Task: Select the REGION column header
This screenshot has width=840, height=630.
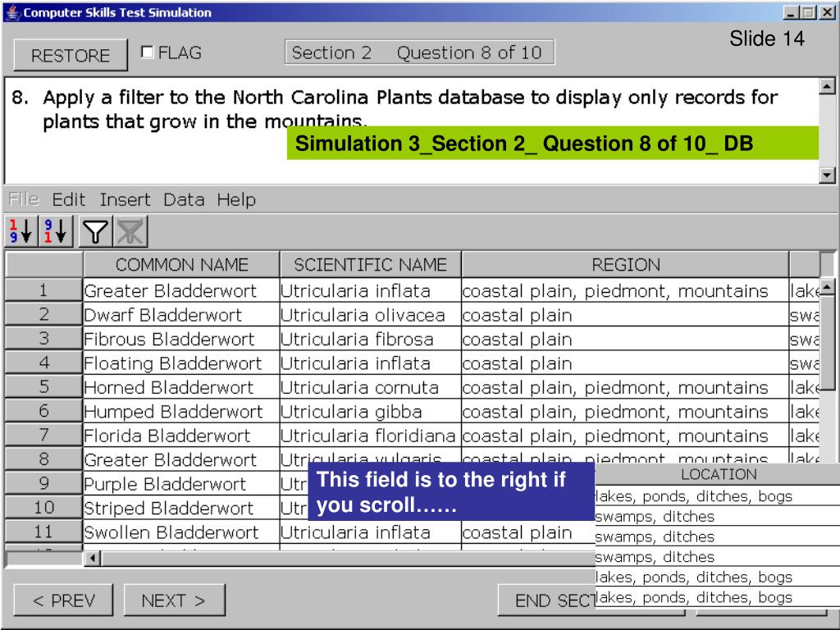Action: click(x=625, y=264)
